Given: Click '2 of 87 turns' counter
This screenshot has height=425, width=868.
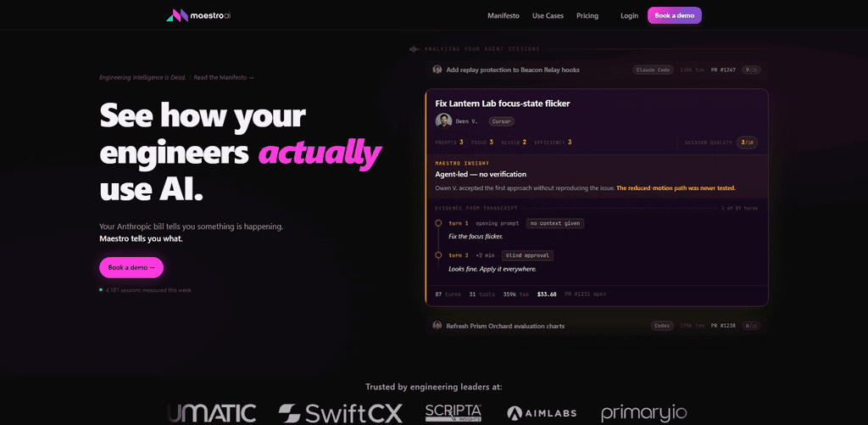Looking at the screenshot, I should tap(739, 209).
